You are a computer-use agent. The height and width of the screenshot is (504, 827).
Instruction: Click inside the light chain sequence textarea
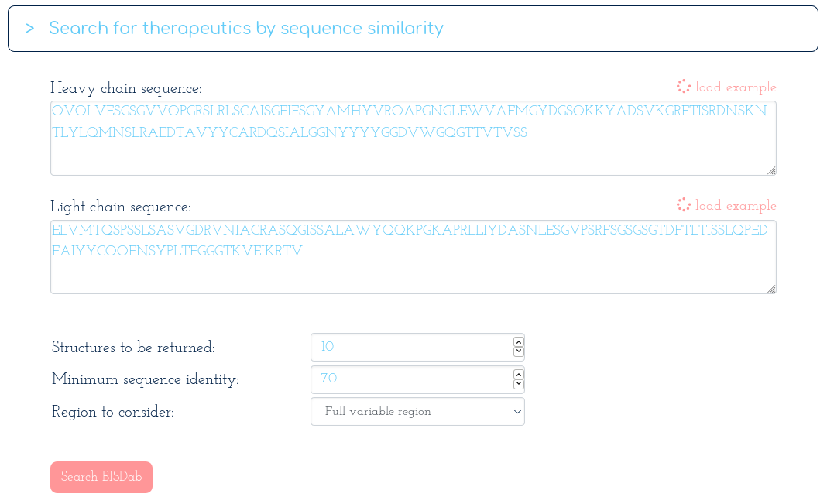(413, 257)
